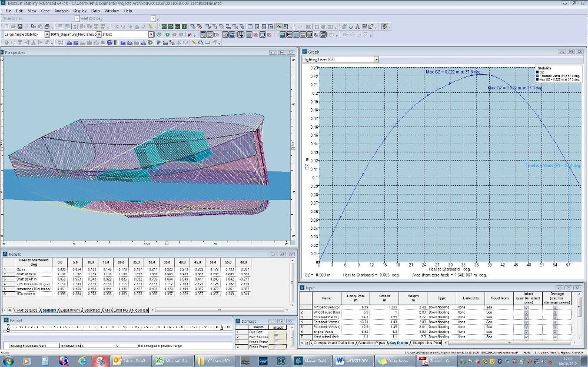This screenshot has width=588, height=367.
Task: Open the Analysis menu
Action: [x=61, y=11]
